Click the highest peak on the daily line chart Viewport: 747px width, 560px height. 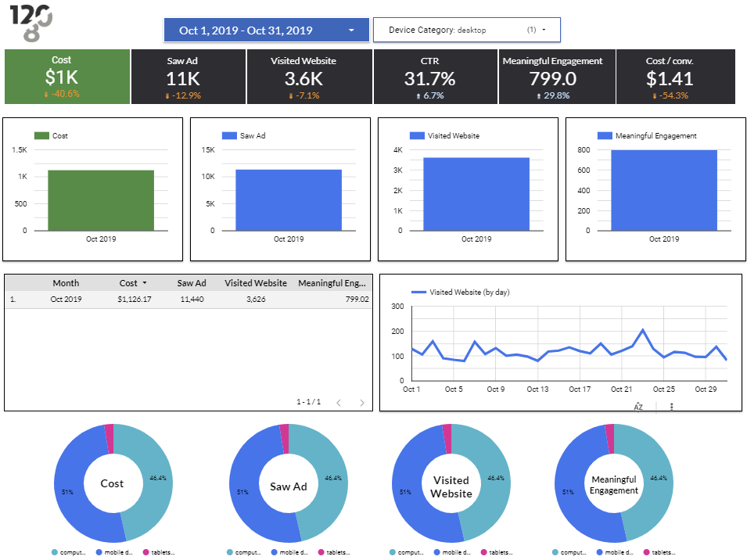click(643, 329)
